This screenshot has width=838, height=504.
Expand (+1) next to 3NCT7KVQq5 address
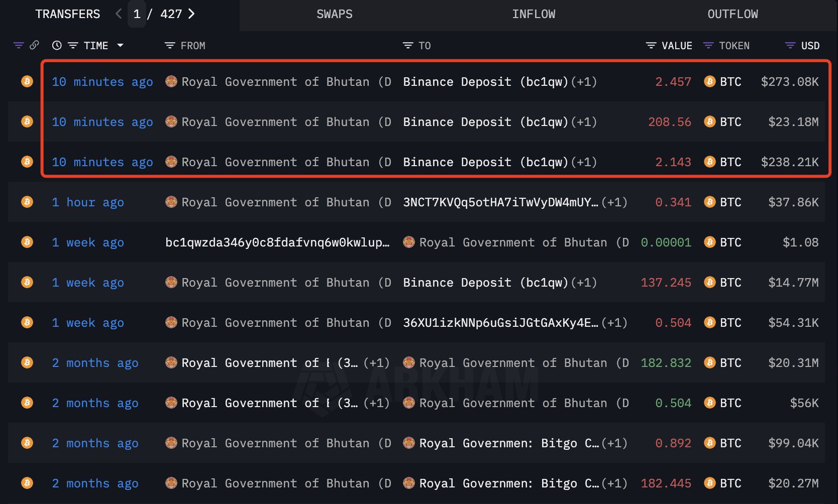(x=614, y=202)
